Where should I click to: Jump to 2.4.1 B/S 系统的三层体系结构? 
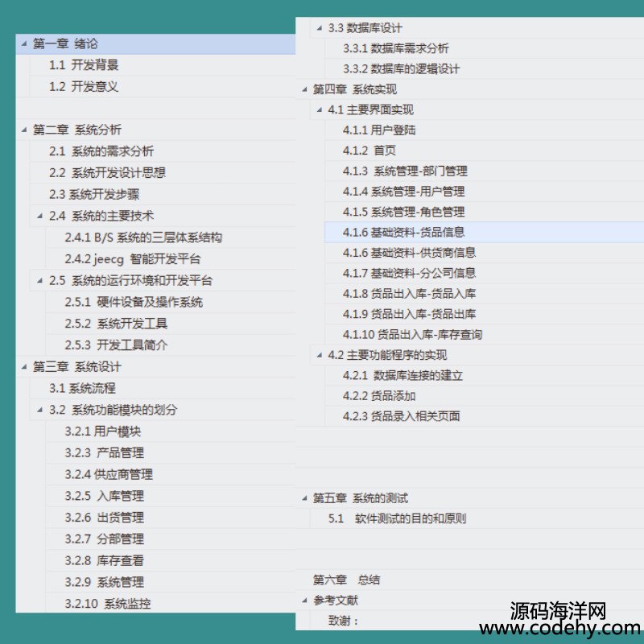coord(143,237)
